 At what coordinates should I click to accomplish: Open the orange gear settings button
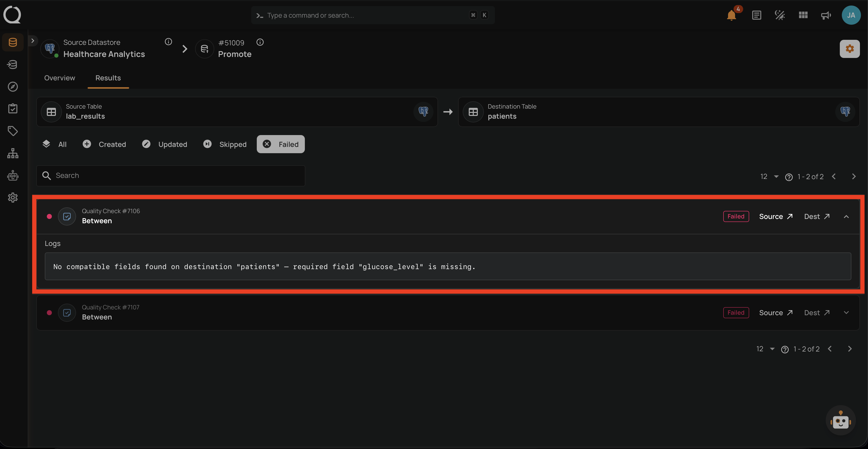click(849, 49)
